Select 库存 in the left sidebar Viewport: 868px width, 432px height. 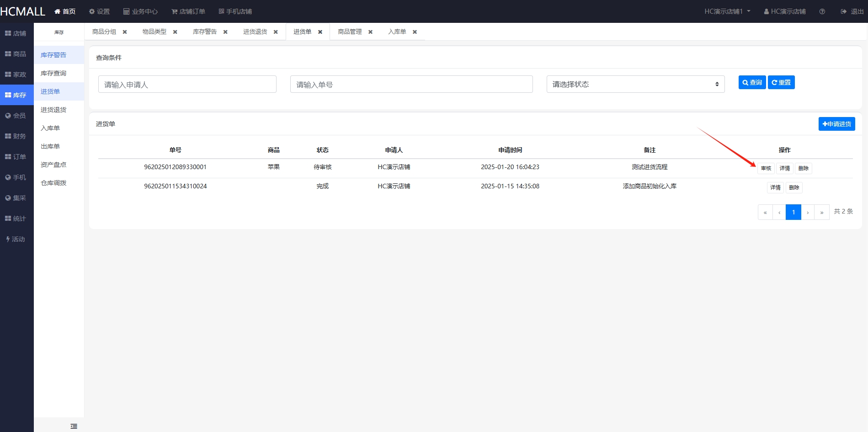(17, 95)
